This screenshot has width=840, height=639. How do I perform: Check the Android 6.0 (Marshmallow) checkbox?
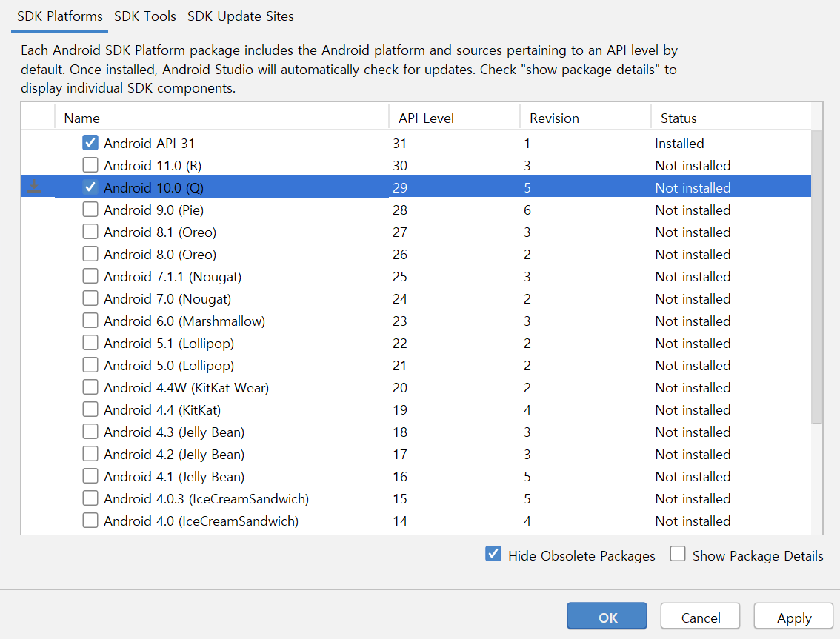coord(90,321)
